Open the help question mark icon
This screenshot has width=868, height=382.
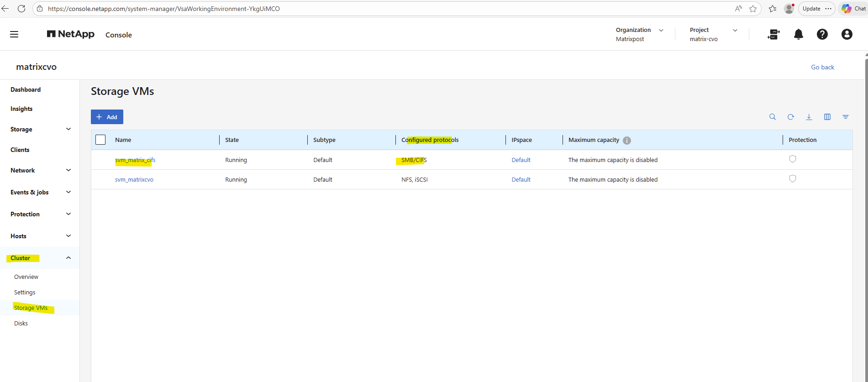822,34
